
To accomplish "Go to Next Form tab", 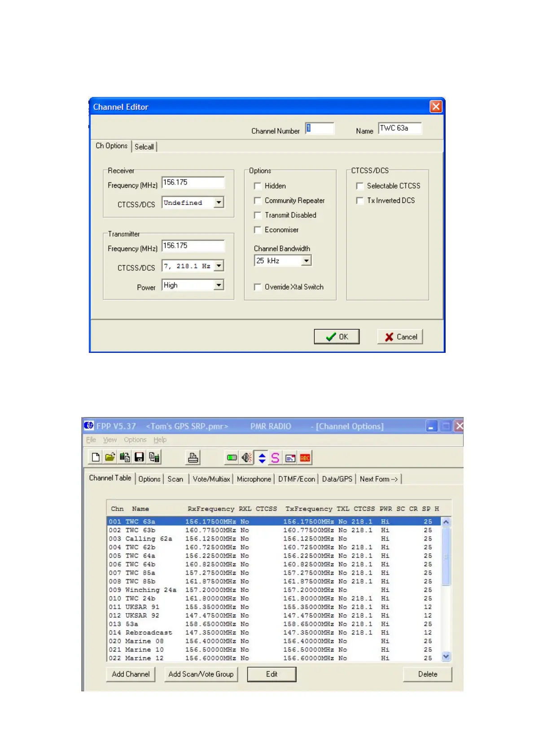I will pos(379,479).
